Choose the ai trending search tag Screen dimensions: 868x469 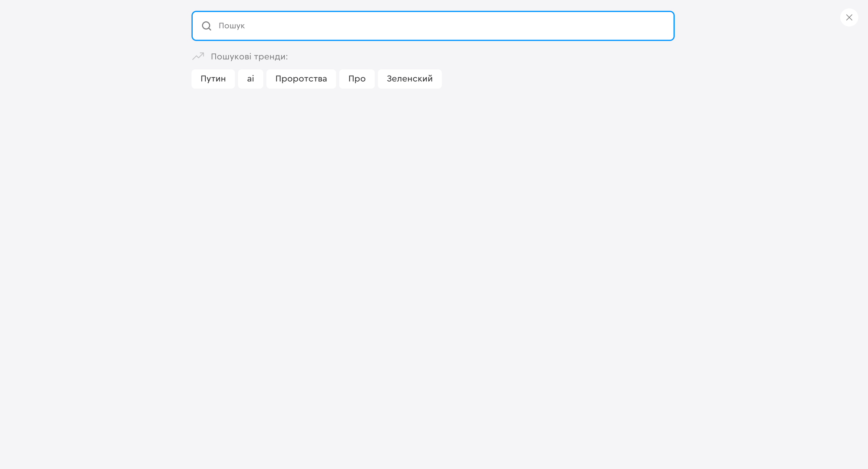point(250,79)
